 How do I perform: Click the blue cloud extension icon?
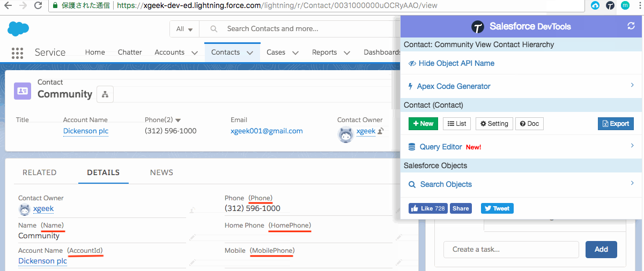[x=595, y=5]
